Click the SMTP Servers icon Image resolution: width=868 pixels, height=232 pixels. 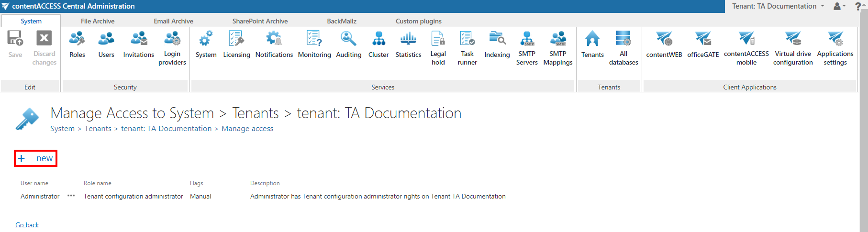point(527,47)
